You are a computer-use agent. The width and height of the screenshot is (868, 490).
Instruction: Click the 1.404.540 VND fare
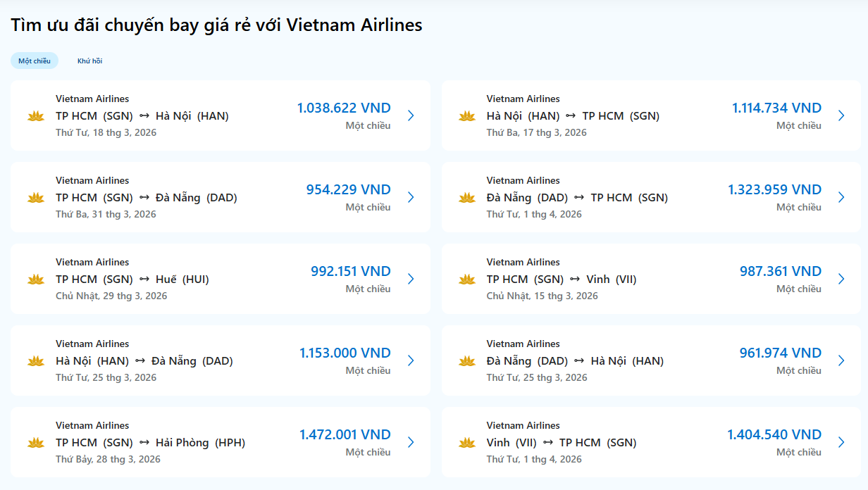pyautogui.click(x=775, y=434)
